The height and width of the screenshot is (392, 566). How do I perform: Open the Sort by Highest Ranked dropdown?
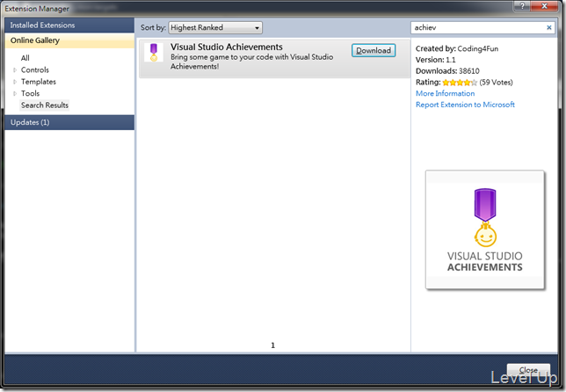(x=215, y=28)
